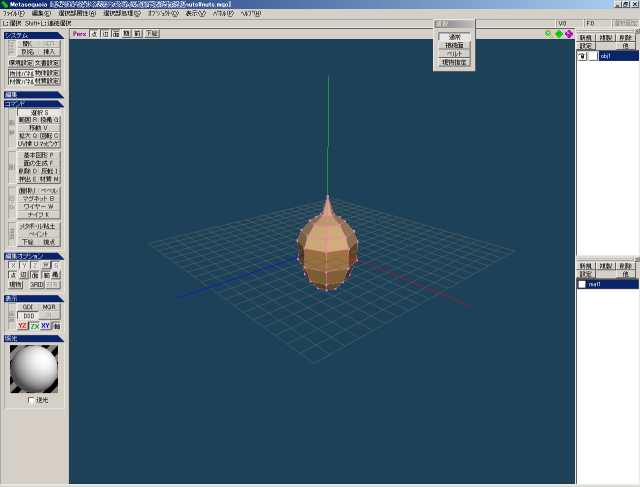Open the パネル menu
640x487 pixels.
[x=223, y=13]
